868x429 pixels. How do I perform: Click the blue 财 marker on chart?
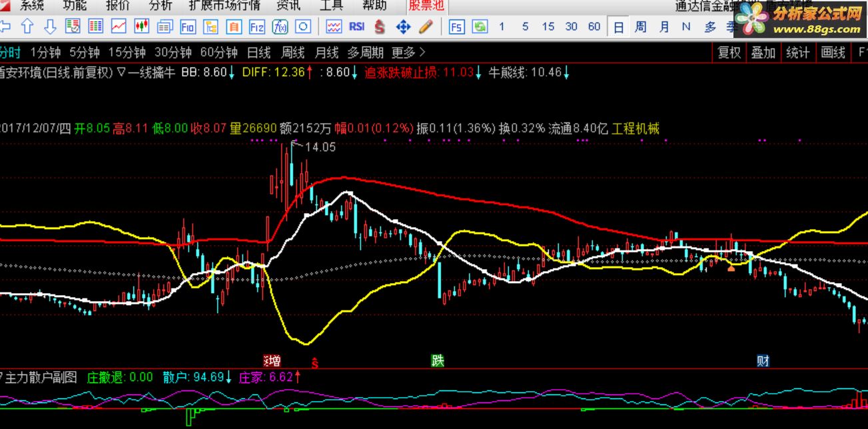point(763,361)
